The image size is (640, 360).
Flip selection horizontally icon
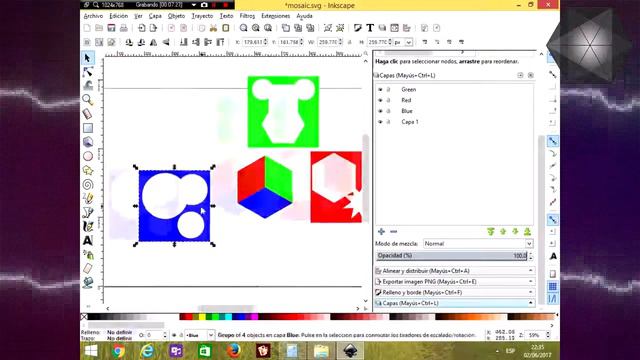[153, 42]
